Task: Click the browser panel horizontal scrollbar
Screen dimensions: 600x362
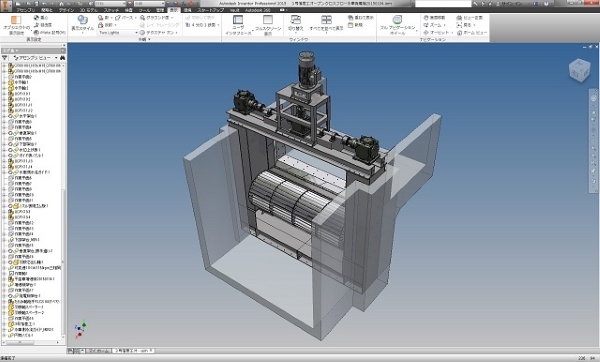Action: click(32, 342)
